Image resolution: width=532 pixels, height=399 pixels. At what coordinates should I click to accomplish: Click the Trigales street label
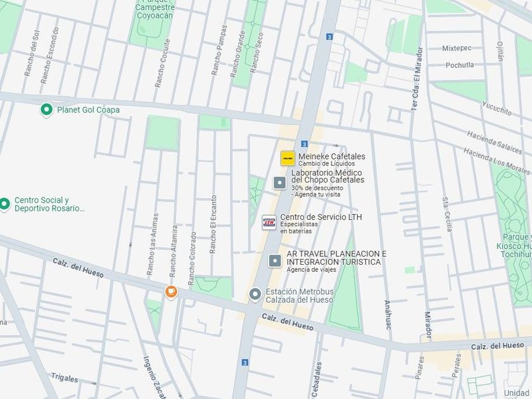coord(65,377)
